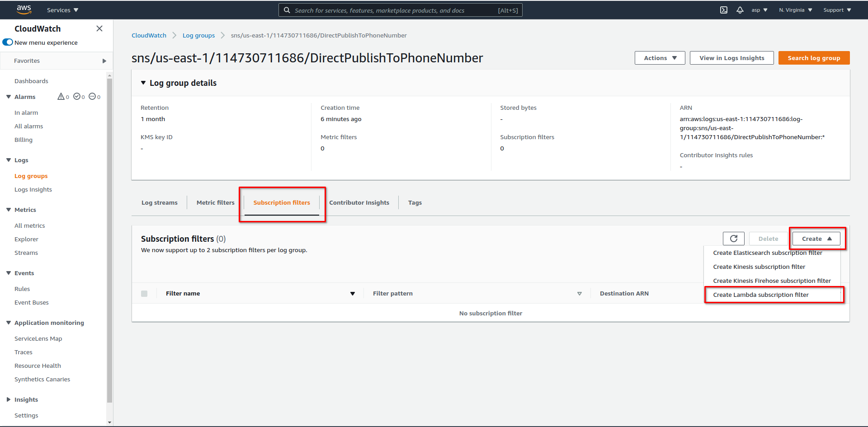Click the disabled Delete button
This screenshot has width=868, height=427.
point(769,239)
